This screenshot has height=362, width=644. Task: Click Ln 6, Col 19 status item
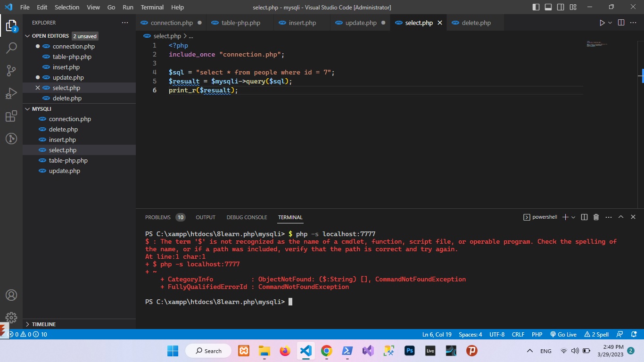(437, 334)
